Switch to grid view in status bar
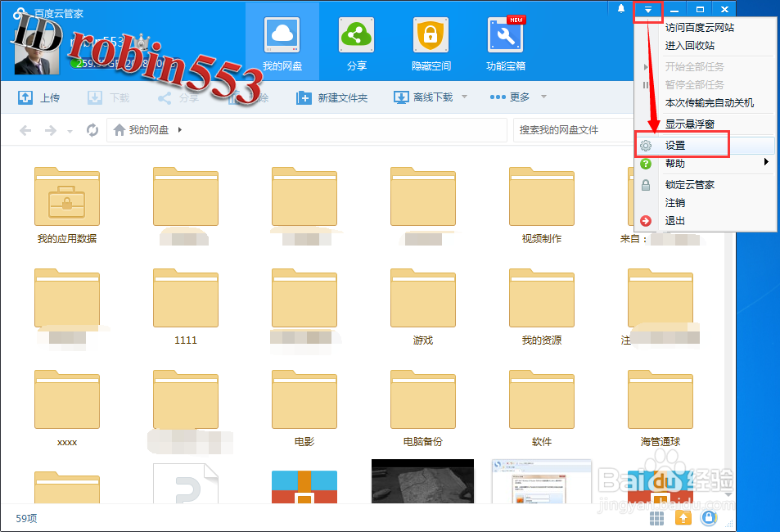 656,518
